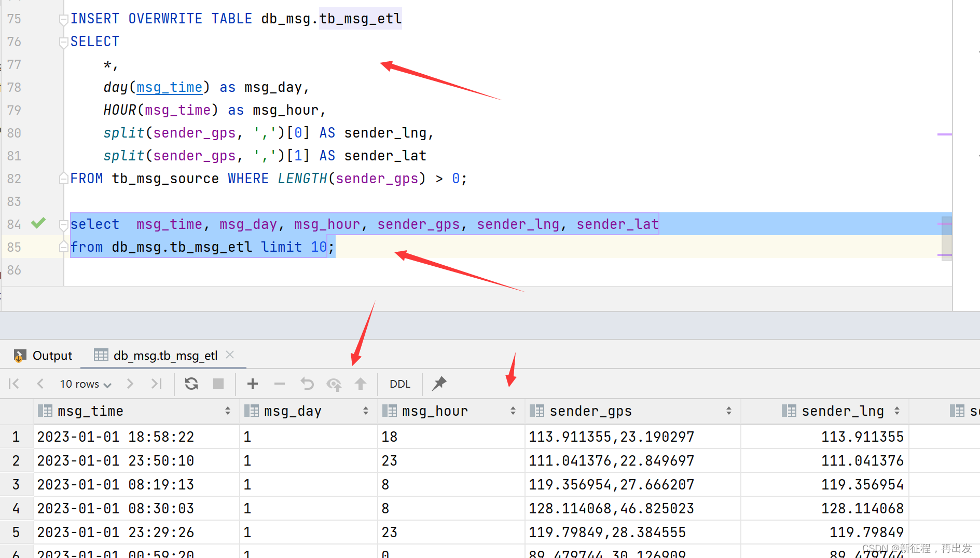Select the msg_hour column header
This screenshot has height=558, width=980.
click(451, 411)
